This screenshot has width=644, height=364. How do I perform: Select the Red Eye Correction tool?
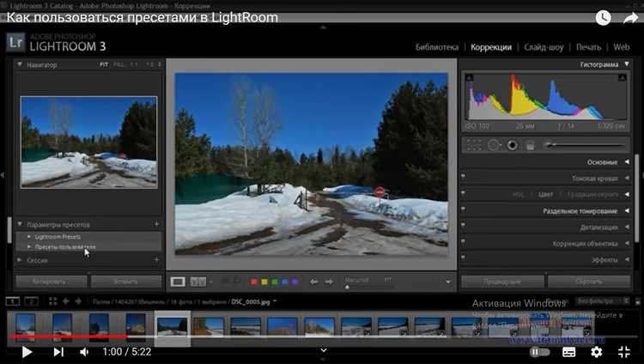click(512, 145)
